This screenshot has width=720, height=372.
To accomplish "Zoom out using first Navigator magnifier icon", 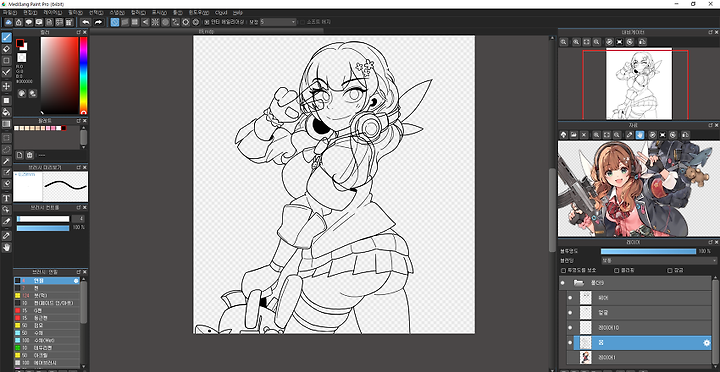I will 563,42.
